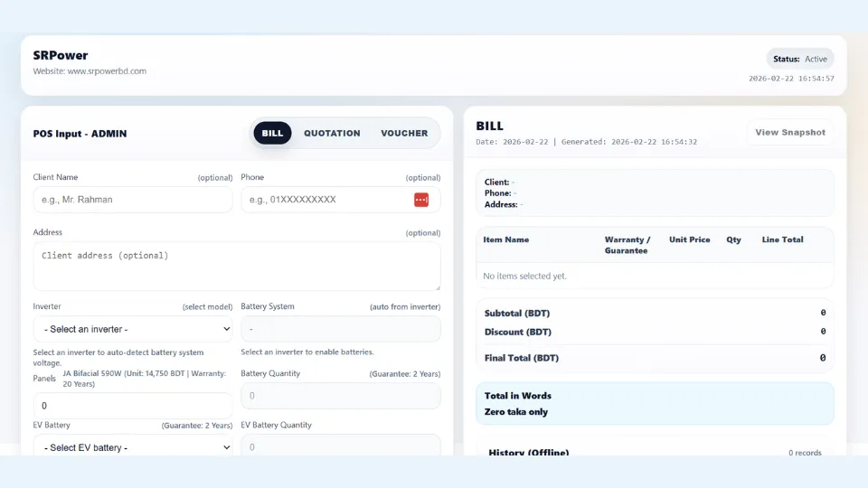
Task: Click the EV Battery Quantity field
Action: (340, 446)
